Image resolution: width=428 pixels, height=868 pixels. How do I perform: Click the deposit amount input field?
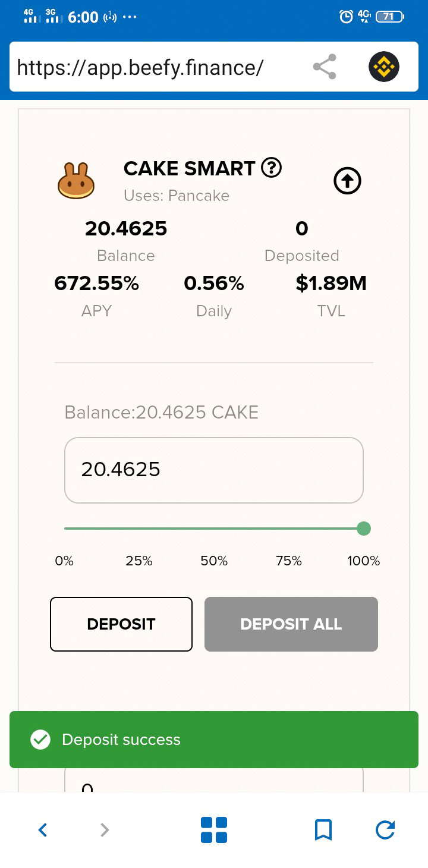coord(214,470)
